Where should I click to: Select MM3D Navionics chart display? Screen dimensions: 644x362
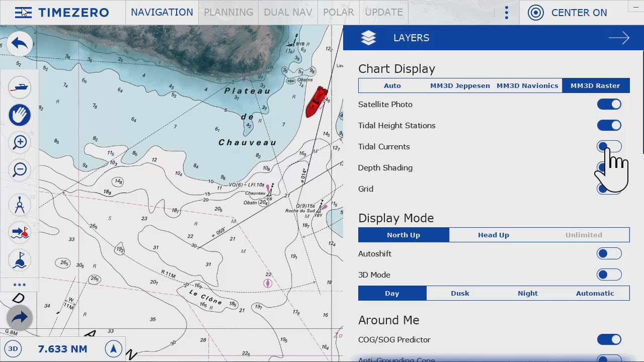(x=527, y=85)
